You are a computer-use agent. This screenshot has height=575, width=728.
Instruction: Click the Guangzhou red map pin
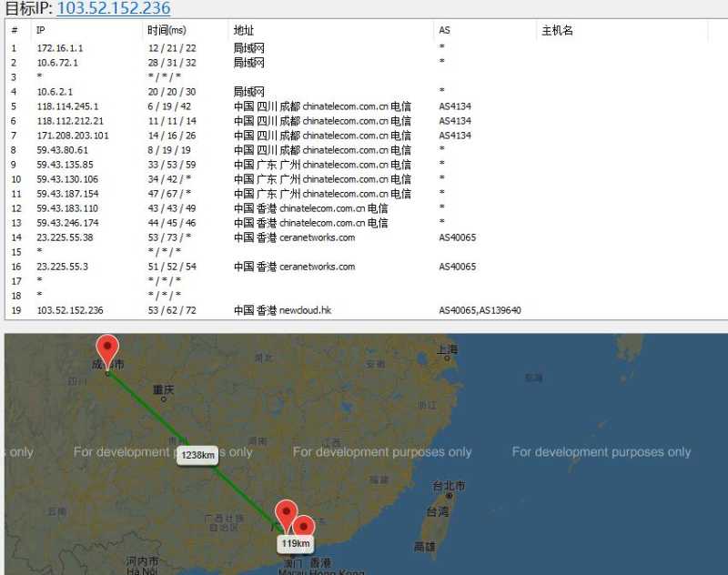286,516
